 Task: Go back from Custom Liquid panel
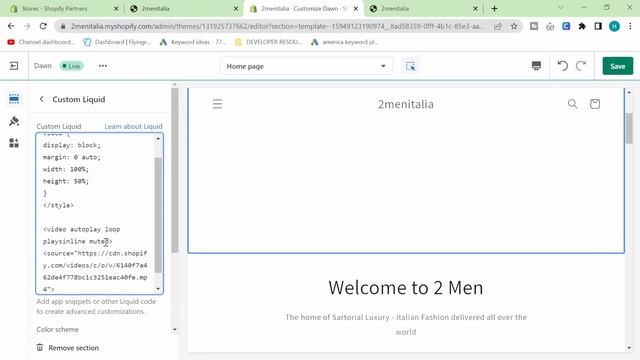tap(41, 99)
